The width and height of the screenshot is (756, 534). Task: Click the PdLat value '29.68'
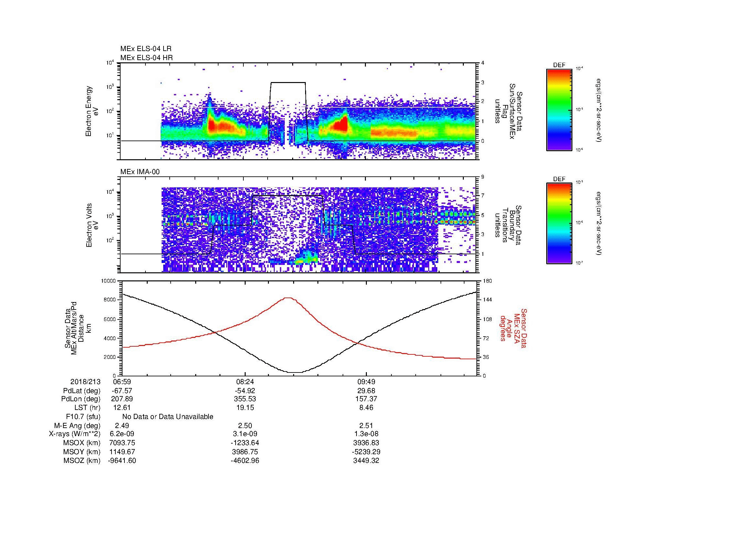click(366, 391)
